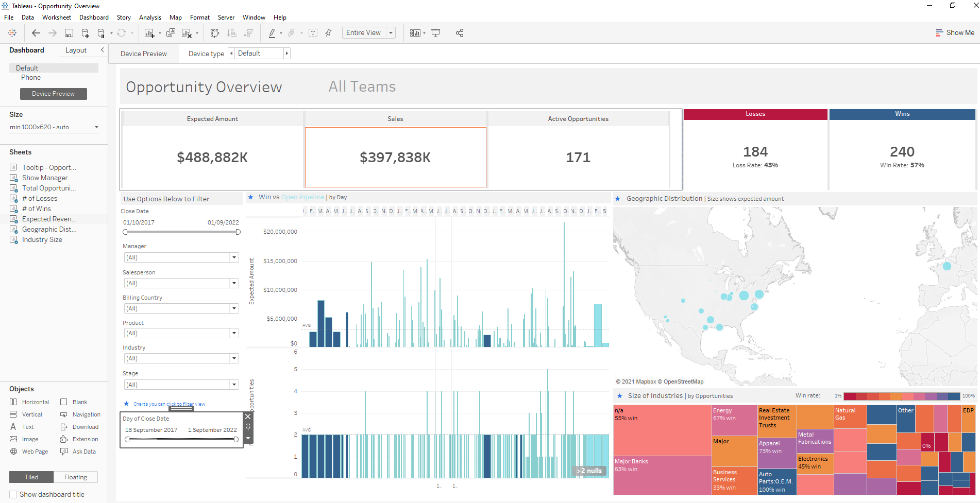The image size is (980, 503).
Task: Open the dashboard Size dropdown
Action: coord(96,127)
